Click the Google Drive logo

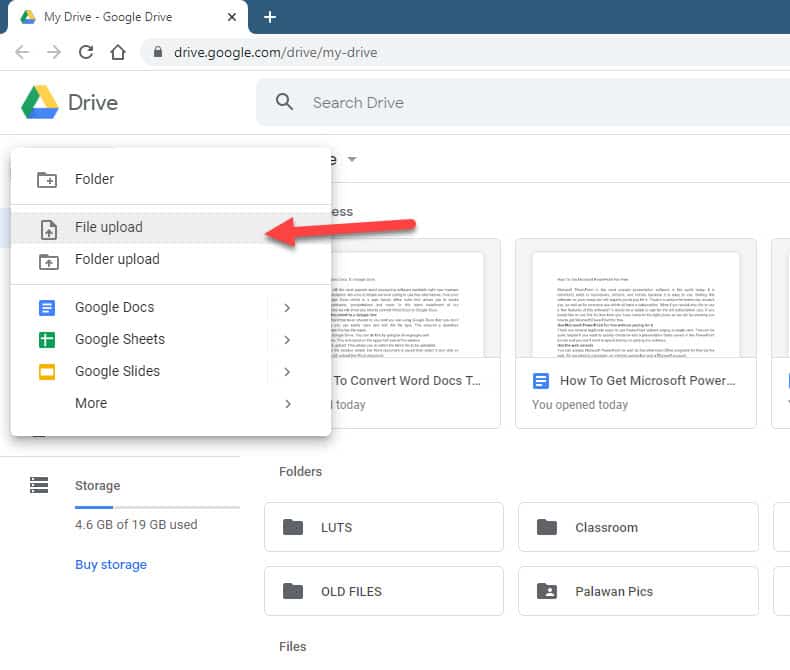39,102
